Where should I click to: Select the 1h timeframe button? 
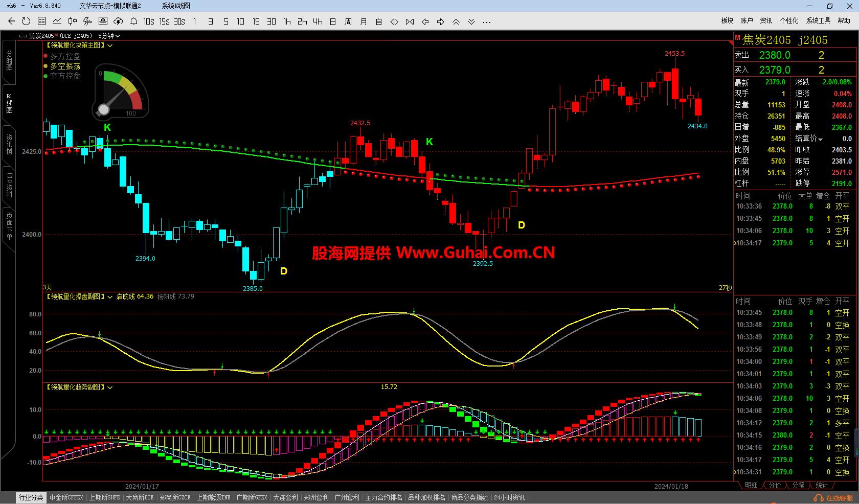pyautogui.click(x=287, y=21)
